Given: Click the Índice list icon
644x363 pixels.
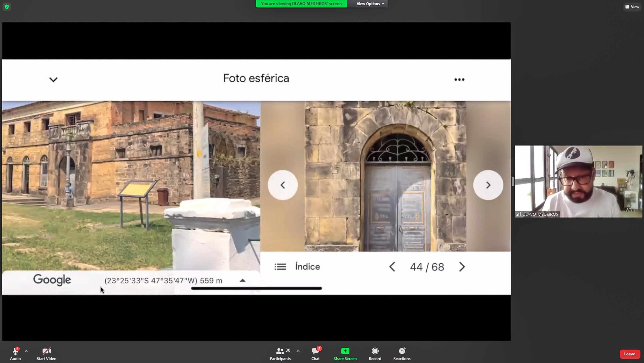Looking at the screenshot, I should tap(280, 267).
